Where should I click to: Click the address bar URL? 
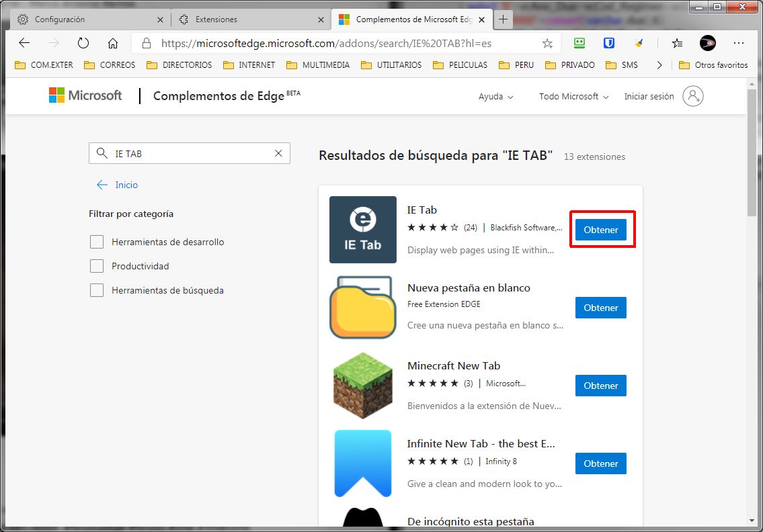(326, 43)
